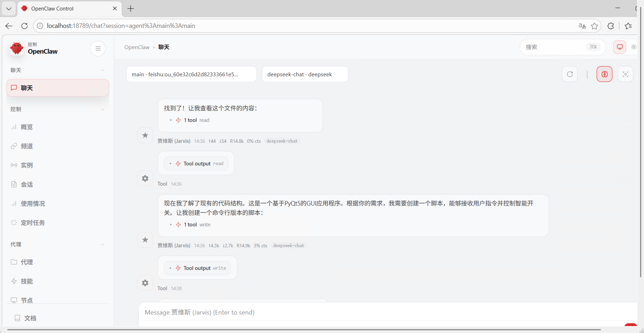This screenshot has width=644, height=333.
Task: Toggle the focus mode icon button
Action: (x=626, y=74)
